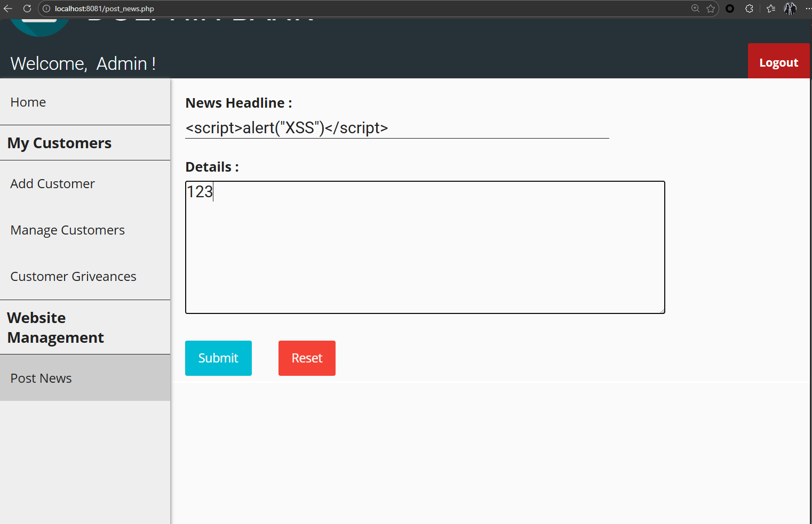The image size is (812, 524).
Task: Click the bank logo in header
Action: pos(40,27)
